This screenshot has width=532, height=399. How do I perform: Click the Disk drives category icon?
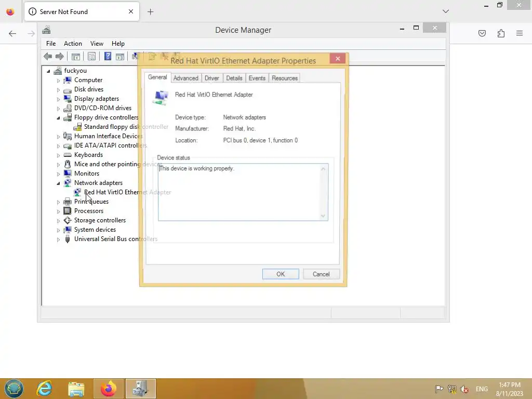click(68, 89)
